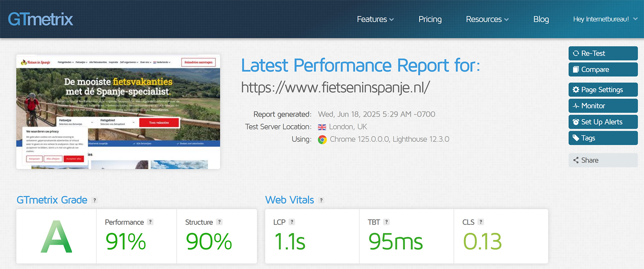
Task: Open Structure help question mark
Action: click(x=219, y=222)
